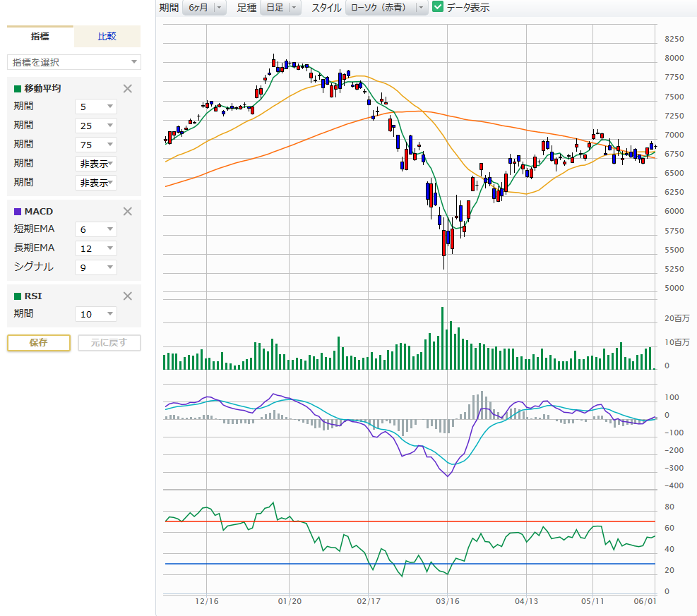Remove the 移動平均 indicator with its X icon
The height and width of the screenshot is (616, 697).
click(128, 89)
